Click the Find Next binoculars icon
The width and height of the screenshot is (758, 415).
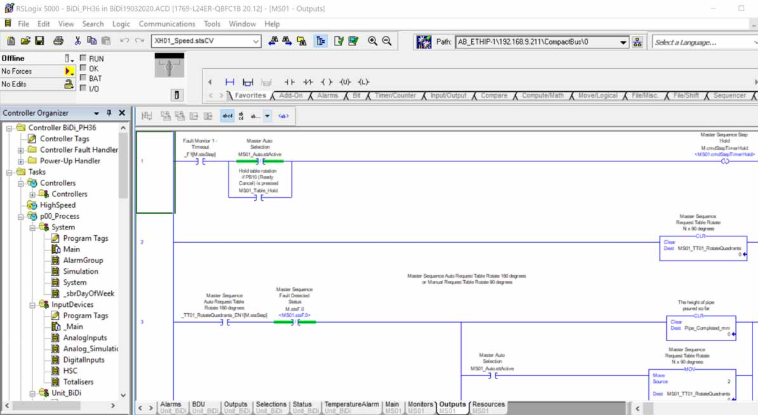click(x=287, y=41)
